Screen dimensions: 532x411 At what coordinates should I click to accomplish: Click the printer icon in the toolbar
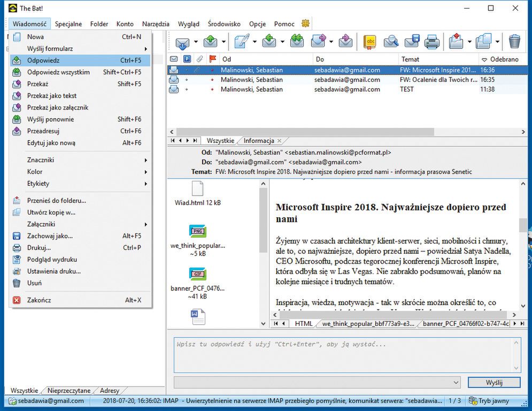pyautogui.click(x=432, y=41)
